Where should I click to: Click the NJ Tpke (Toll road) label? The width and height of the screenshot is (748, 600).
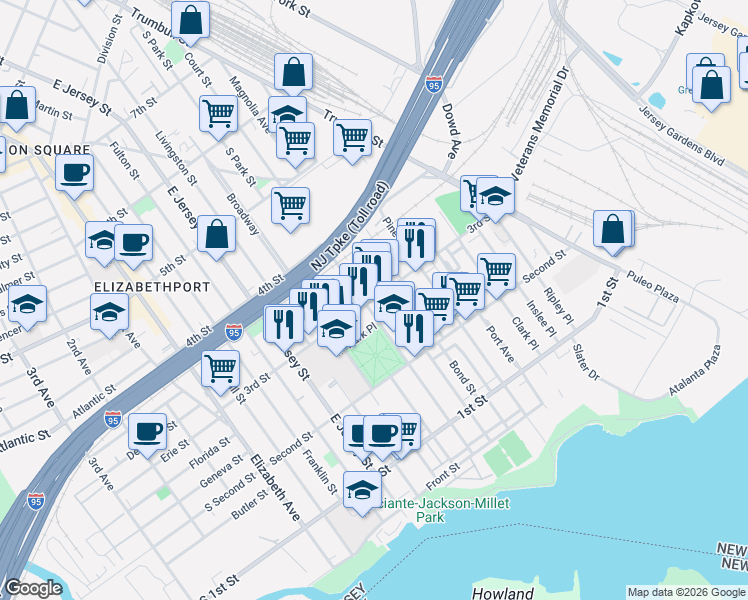tap(349, 226)
